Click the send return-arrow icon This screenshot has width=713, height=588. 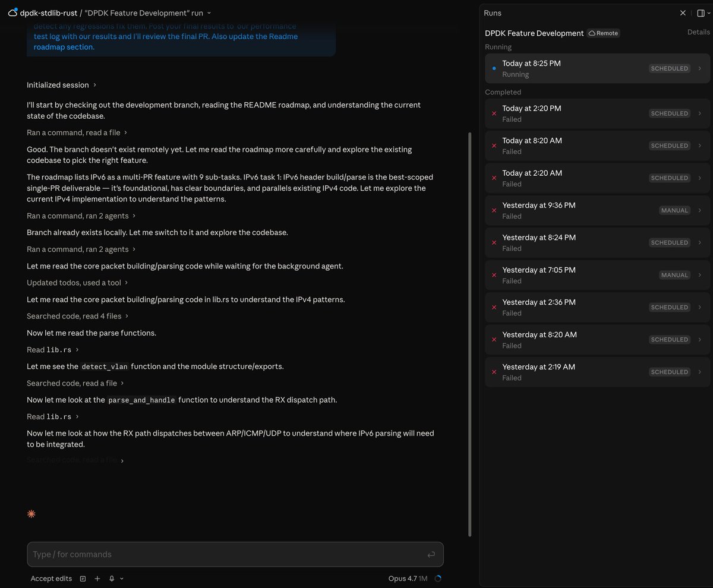point(431,554)
